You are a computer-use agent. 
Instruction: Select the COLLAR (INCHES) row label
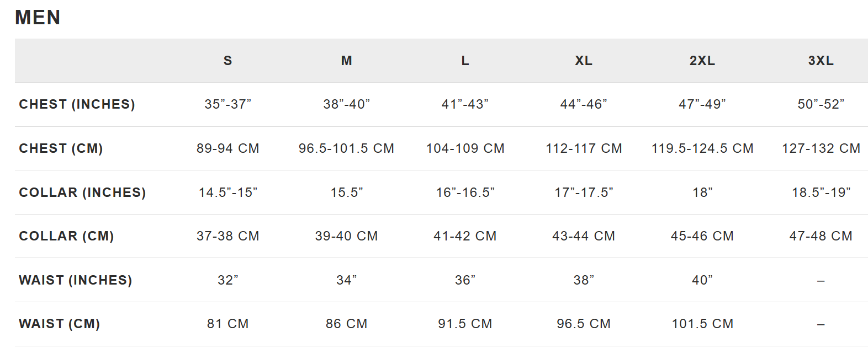coord(82,192)
